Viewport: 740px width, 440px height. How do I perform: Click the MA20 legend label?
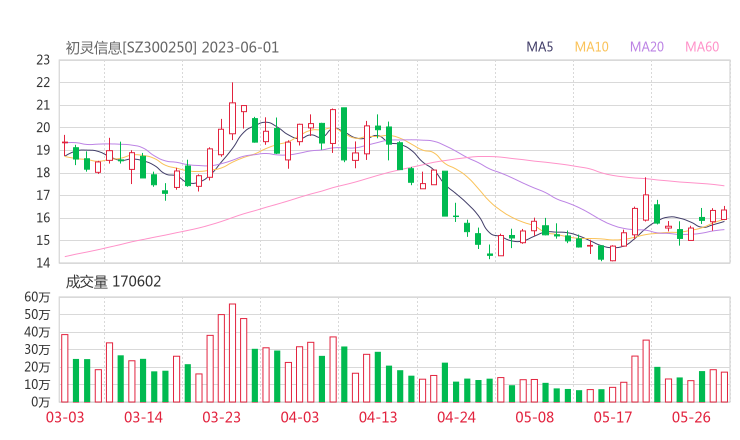point(647,47)
